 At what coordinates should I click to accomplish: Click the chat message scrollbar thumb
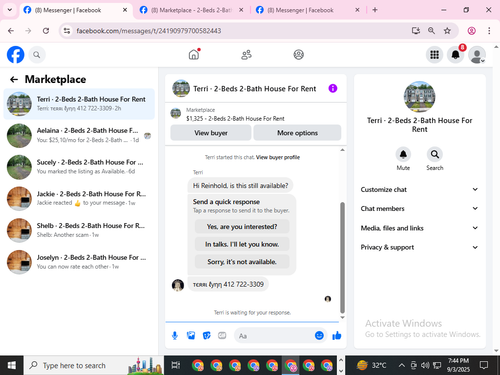coord(342,257)
